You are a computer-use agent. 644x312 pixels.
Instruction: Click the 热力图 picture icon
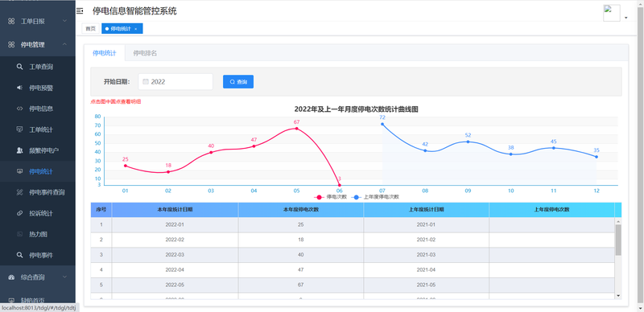point(19,234)
